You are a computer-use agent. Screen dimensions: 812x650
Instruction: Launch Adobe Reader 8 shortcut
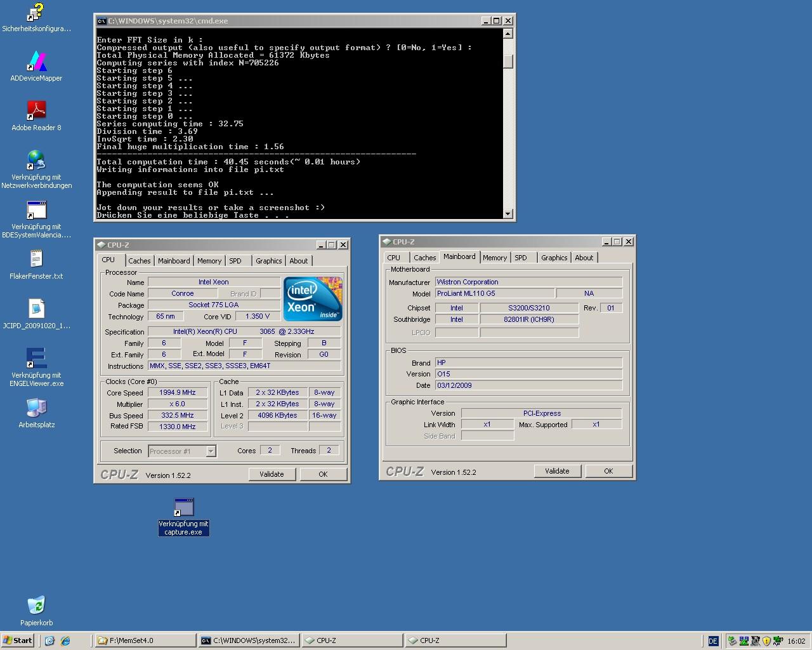point(36,110)
